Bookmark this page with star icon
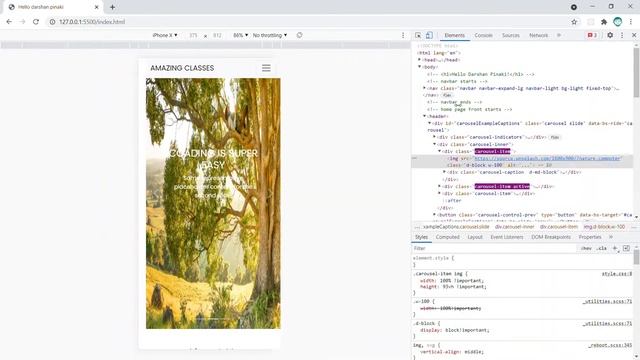Screen dimensions: 640x360 click(x=574, y=22)
